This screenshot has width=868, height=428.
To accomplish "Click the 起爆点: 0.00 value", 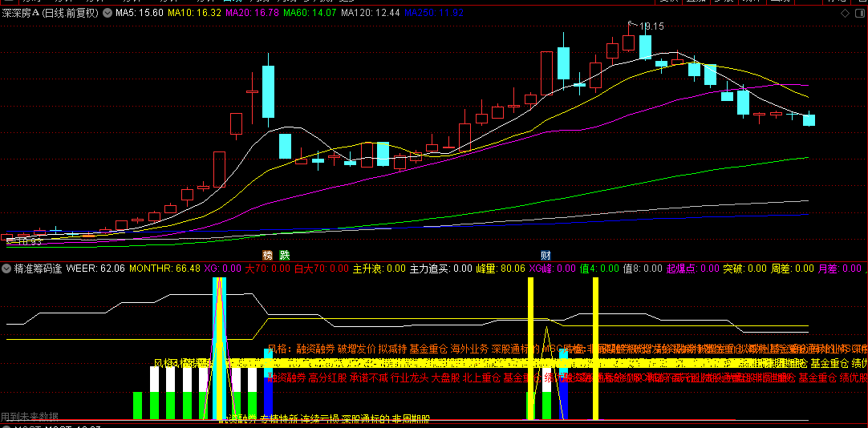I will (x=692, y=269).
